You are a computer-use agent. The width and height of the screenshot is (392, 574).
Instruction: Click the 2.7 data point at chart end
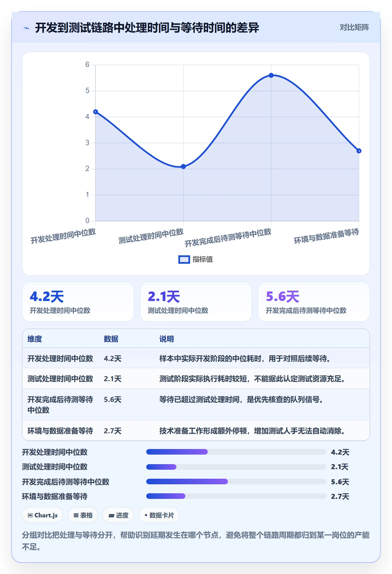point(359,151)
